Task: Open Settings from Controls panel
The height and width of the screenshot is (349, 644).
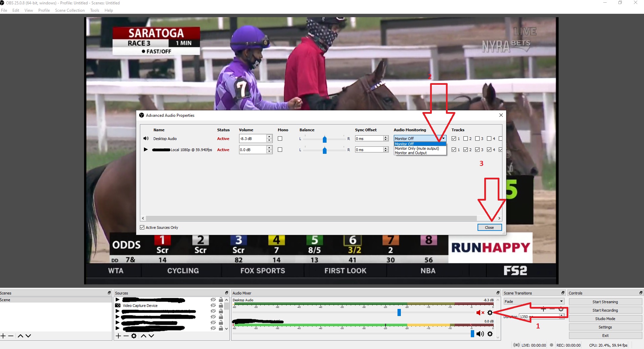Action: (x=605, y=327)
